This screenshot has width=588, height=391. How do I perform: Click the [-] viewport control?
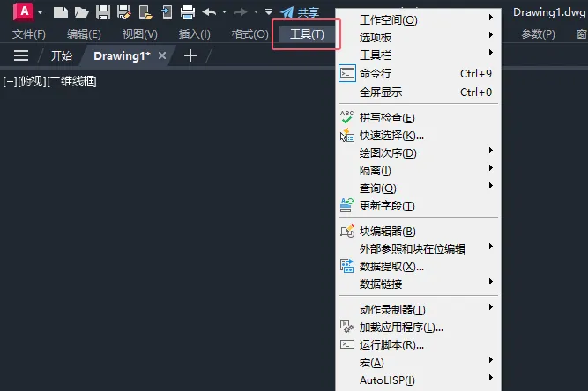point(10,82)
